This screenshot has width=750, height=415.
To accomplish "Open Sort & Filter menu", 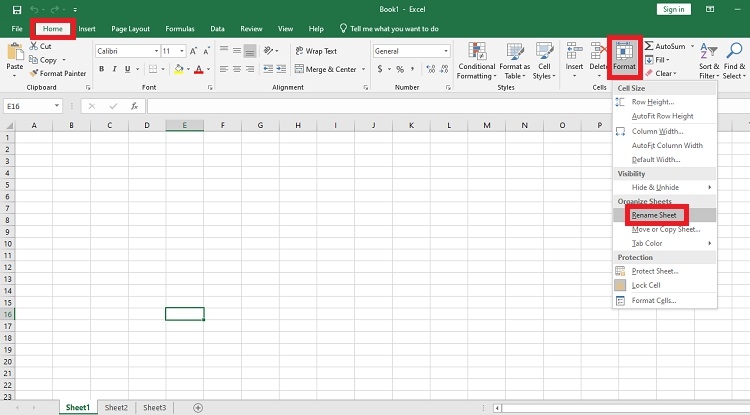I will click(709, 61).
